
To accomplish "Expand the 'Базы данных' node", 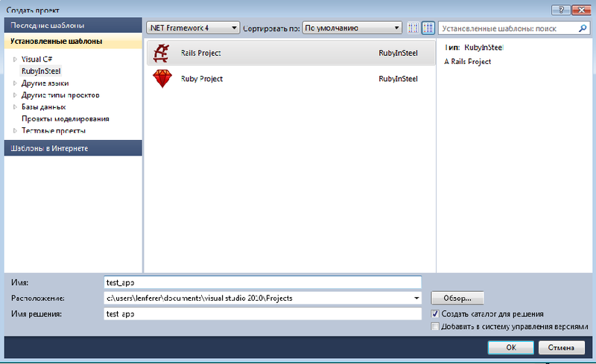I will [x=15, y=107].
